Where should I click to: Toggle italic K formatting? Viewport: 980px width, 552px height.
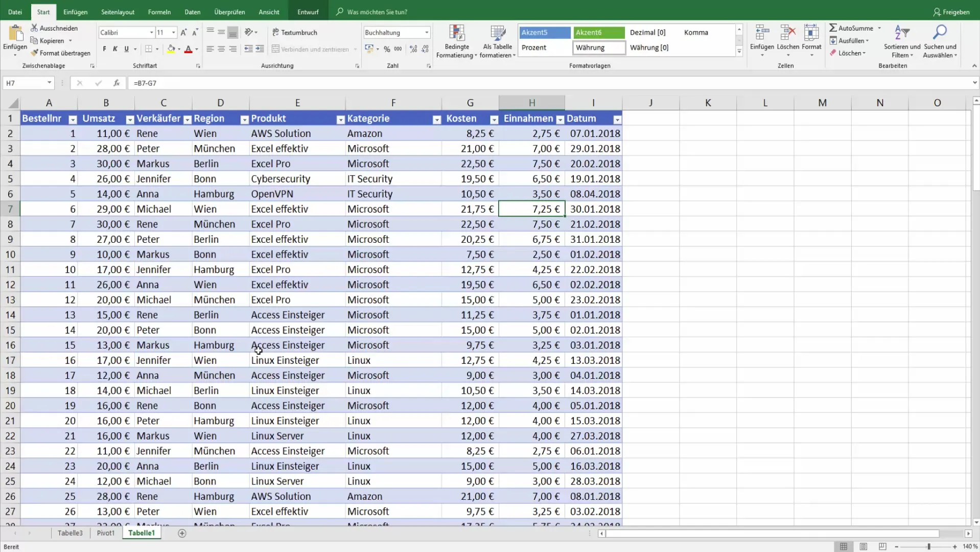point(115,49)
